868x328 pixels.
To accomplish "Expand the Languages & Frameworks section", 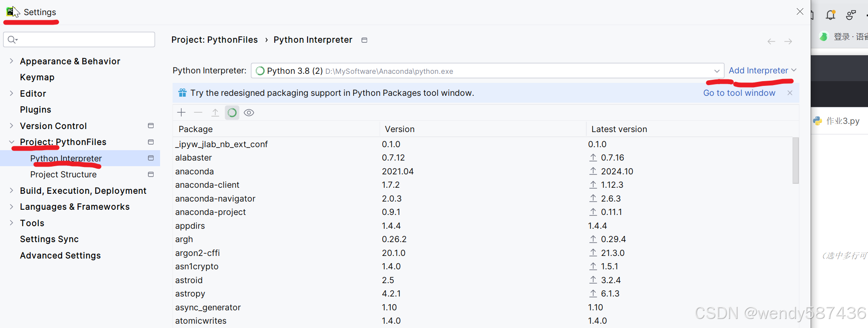I will [11, 207].
